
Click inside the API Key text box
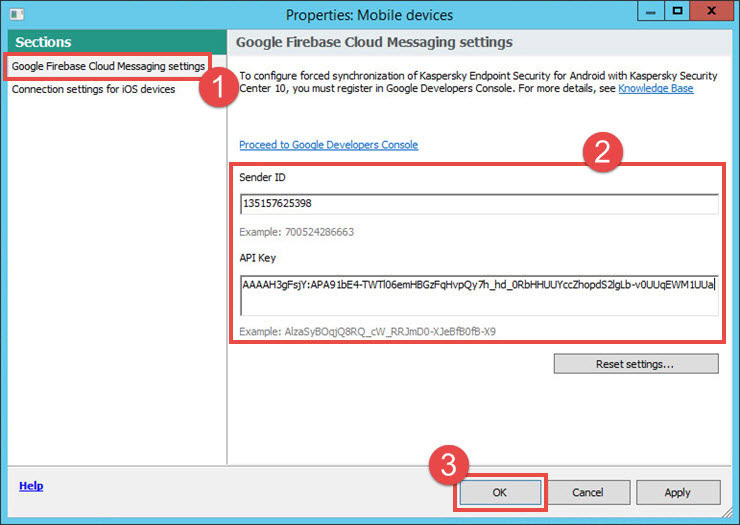coord(479,296)
